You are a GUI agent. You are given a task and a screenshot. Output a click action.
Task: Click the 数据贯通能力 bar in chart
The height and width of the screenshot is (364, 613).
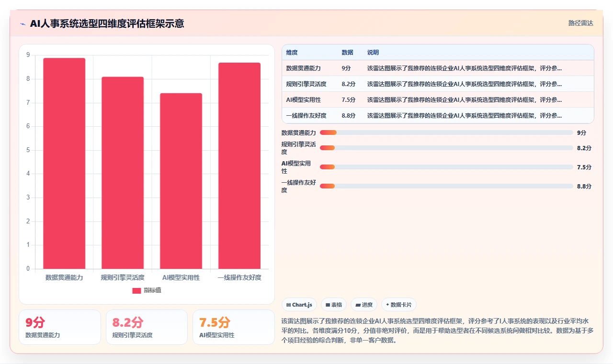pyautogui.click(x=64, y=163)
